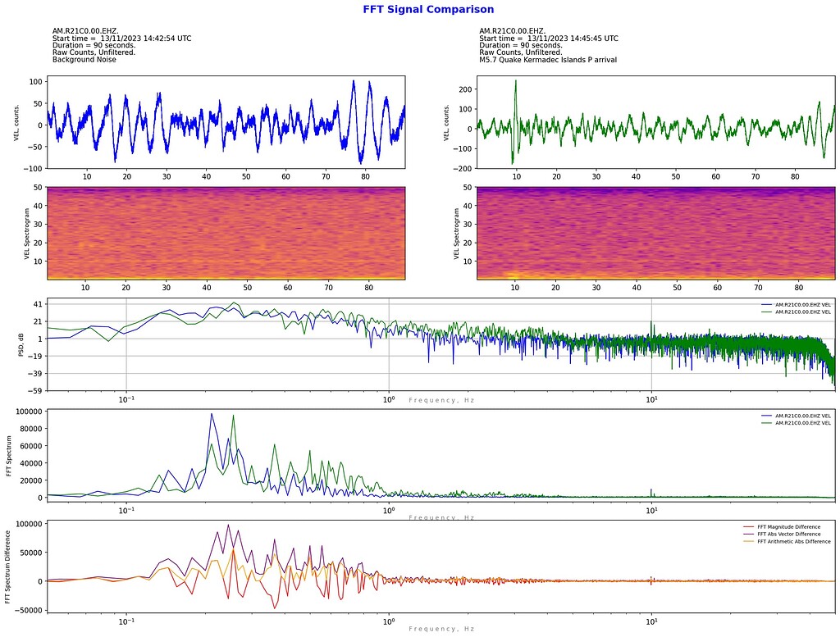Click the FFT Spectrum Difference axis label

[9, 567]
